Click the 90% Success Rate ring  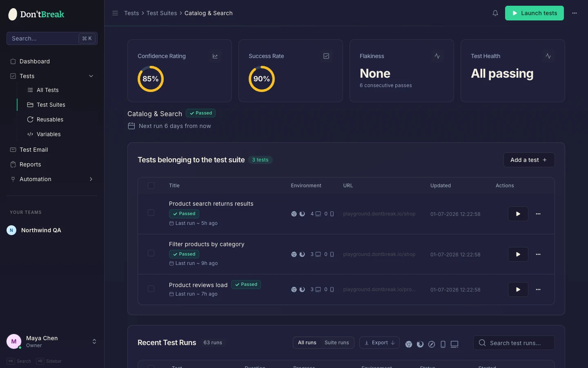click(262, 79)
